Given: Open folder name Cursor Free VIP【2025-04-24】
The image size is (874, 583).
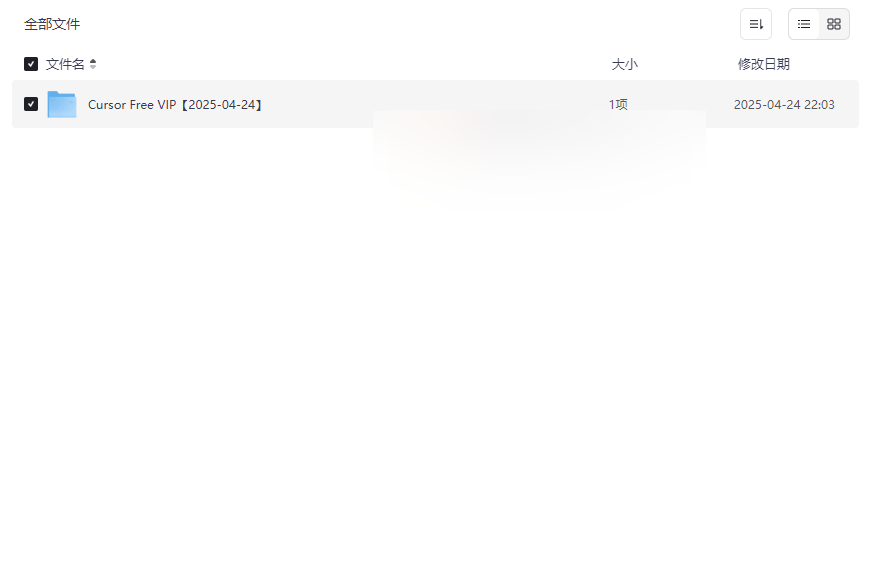Looking at the screenshot, I should pos(174,105).
